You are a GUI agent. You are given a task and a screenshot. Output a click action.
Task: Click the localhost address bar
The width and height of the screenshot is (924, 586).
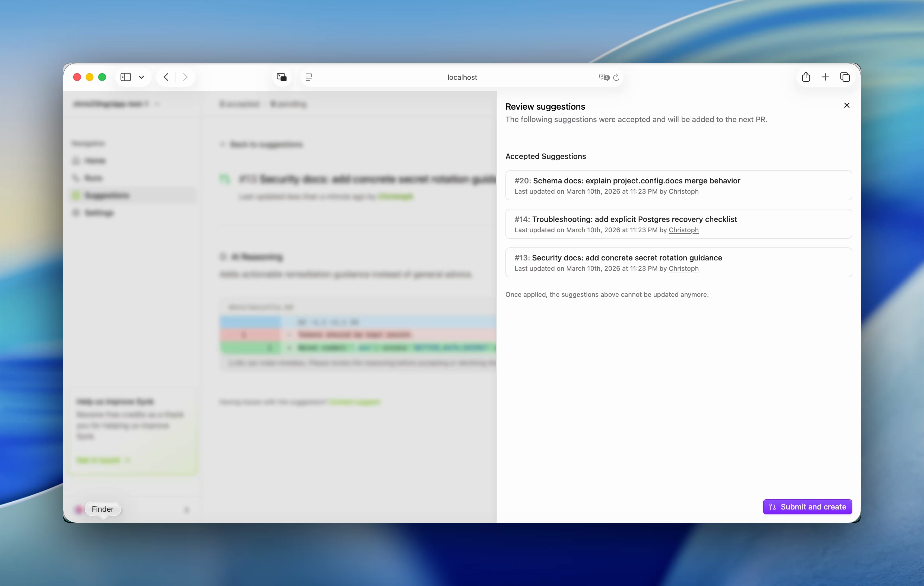pyautogui.click(x=462, y=77)
